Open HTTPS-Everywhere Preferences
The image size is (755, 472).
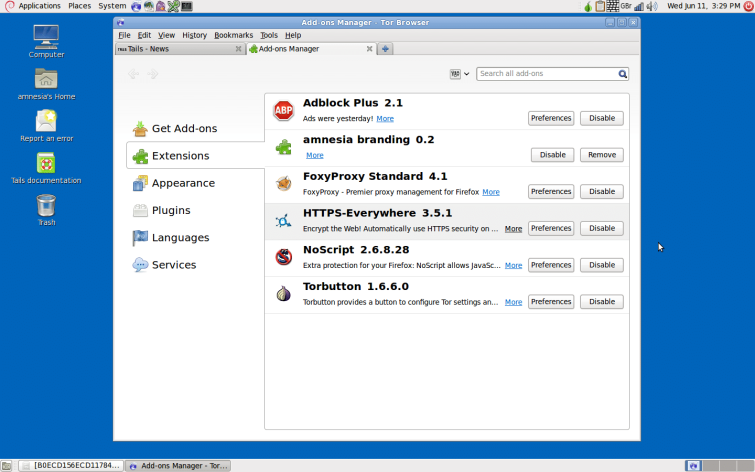[551, 228]
